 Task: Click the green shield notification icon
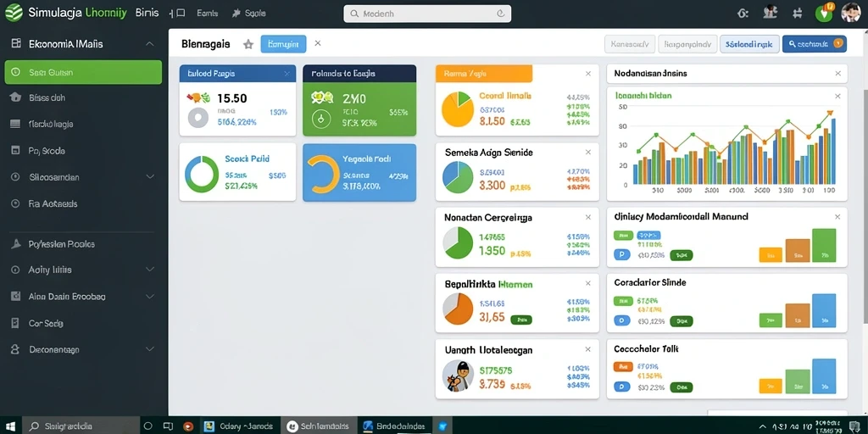[x=824, y=13]
